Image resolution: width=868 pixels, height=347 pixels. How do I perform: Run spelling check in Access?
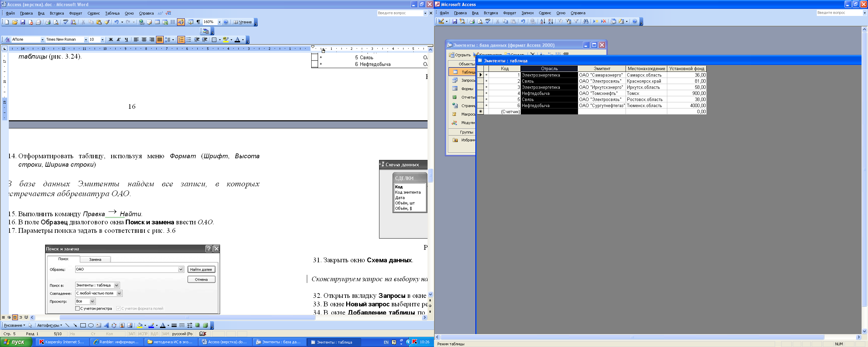tap(488, 21)
